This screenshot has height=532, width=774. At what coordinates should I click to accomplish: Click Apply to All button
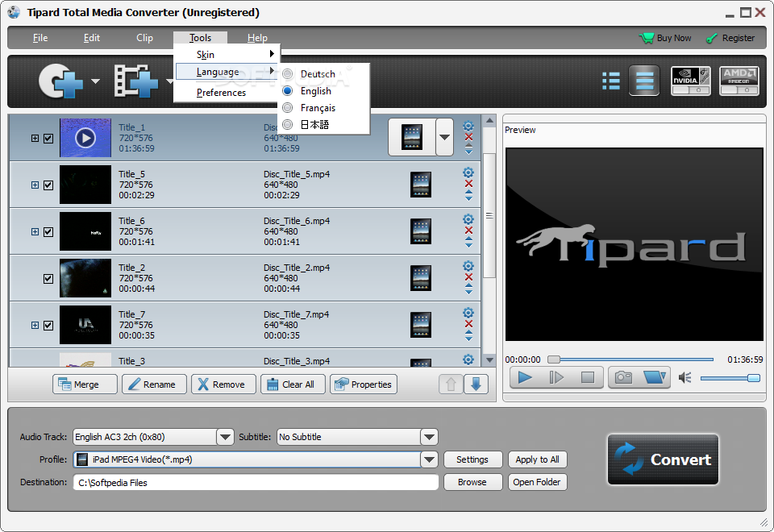coord(538,459)
